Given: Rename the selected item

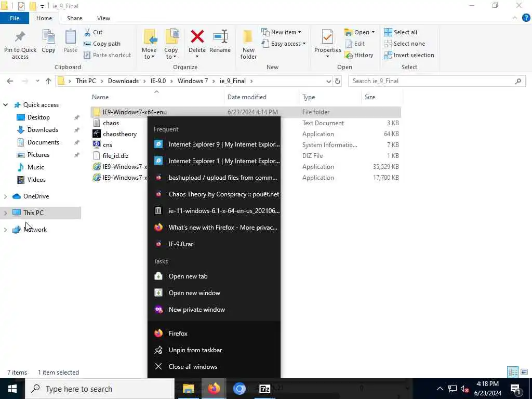Looking at the screenshot, I should click(x=220, y=42).
